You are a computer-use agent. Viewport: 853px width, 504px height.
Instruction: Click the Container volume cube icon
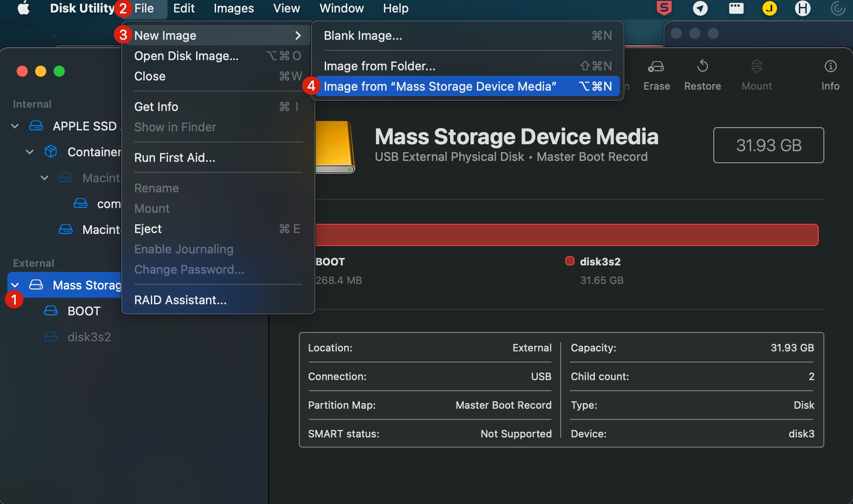(x=51, y=152)
